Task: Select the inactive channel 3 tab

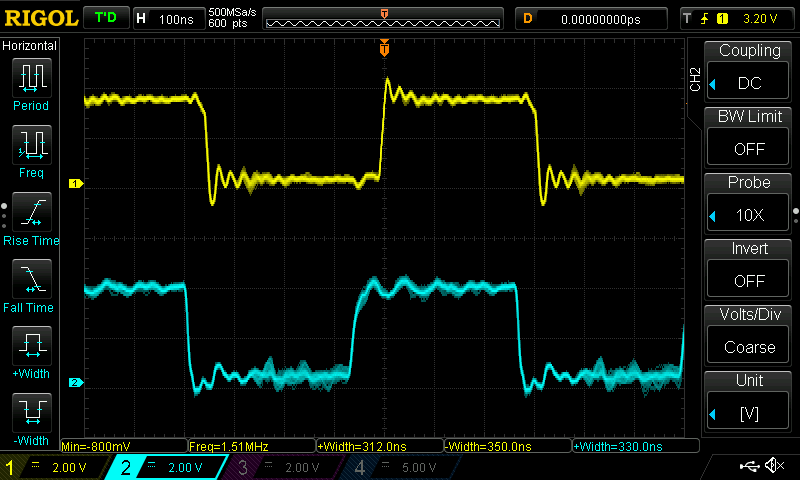Action: point(285,467)
